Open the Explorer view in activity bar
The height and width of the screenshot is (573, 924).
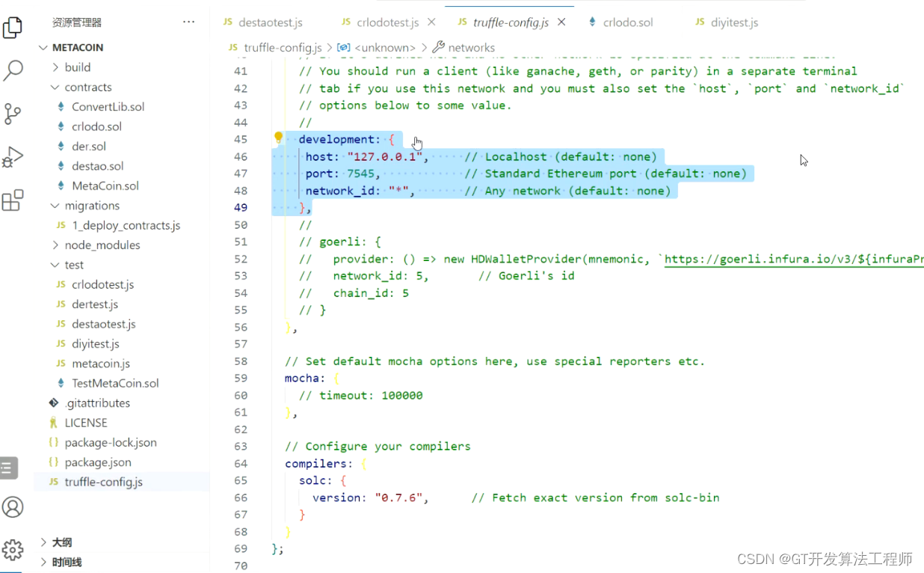coord(13,28)
